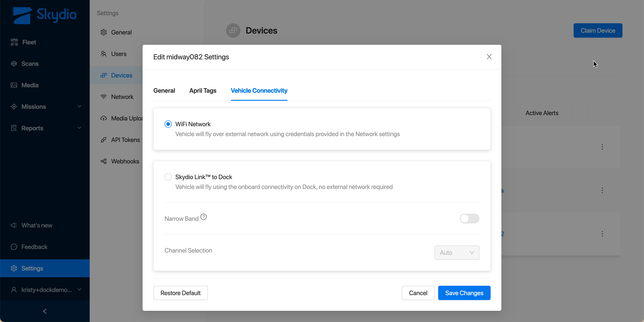Click the What's new megaphone icon
The width and height of the screenshot is (644, 322).
coord(14,225)
